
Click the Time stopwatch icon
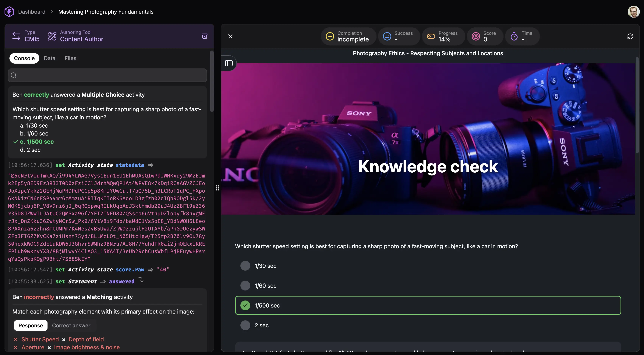[x=514, y=37]
